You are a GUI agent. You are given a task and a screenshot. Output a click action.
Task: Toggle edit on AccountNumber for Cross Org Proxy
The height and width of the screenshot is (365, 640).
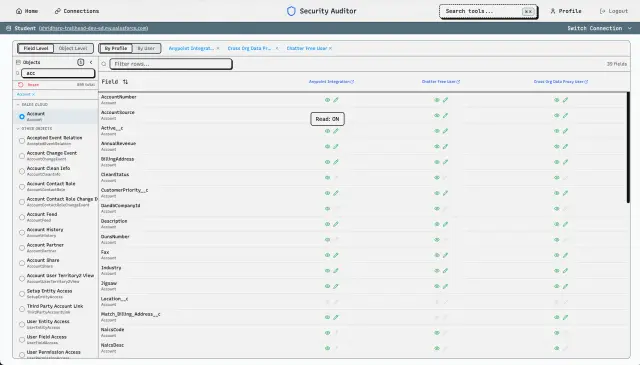point(565,100)
